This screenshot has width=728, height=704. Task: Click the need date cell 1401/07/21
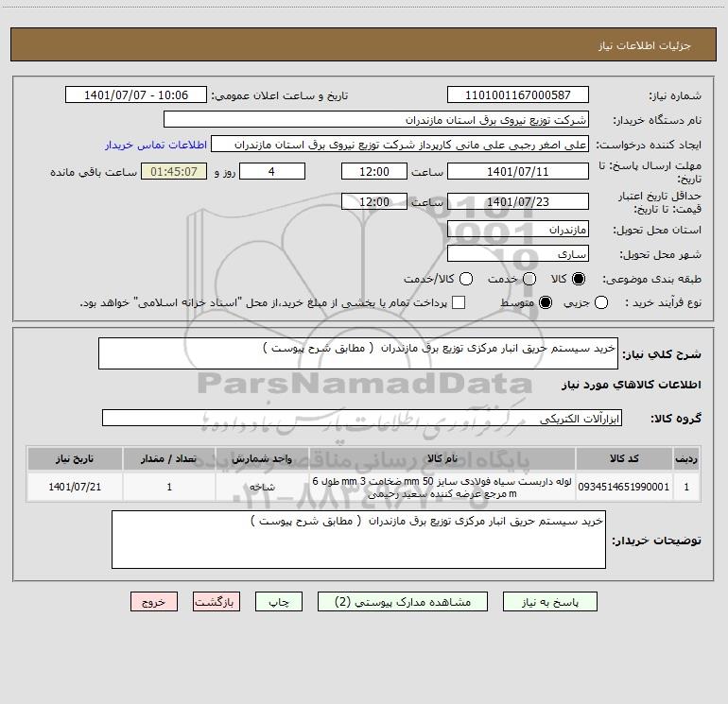pos(75,487)
